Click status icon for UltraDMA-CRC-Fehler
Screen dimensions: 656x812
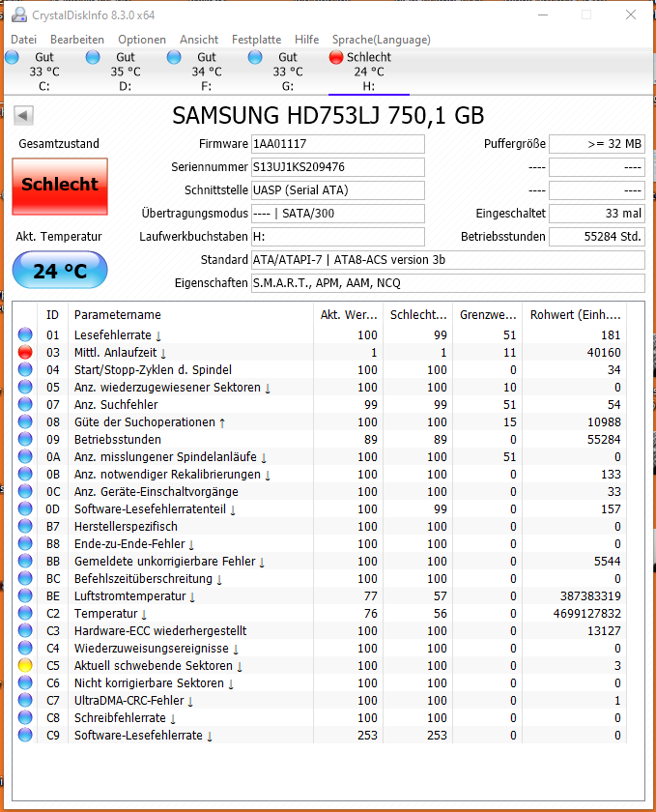pos(25,700)
